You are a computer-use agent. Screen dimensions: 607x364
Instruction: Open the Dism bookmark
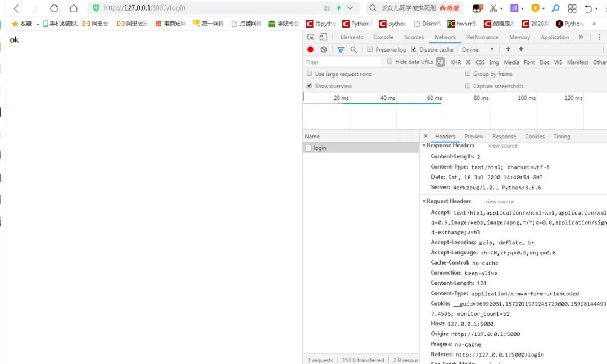pos(427,24)
